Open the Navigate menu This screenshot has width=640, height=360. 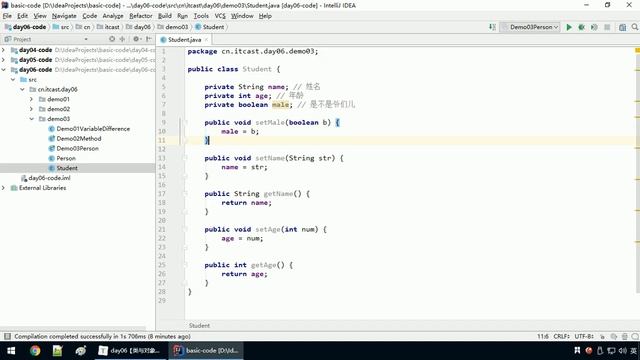64,16
